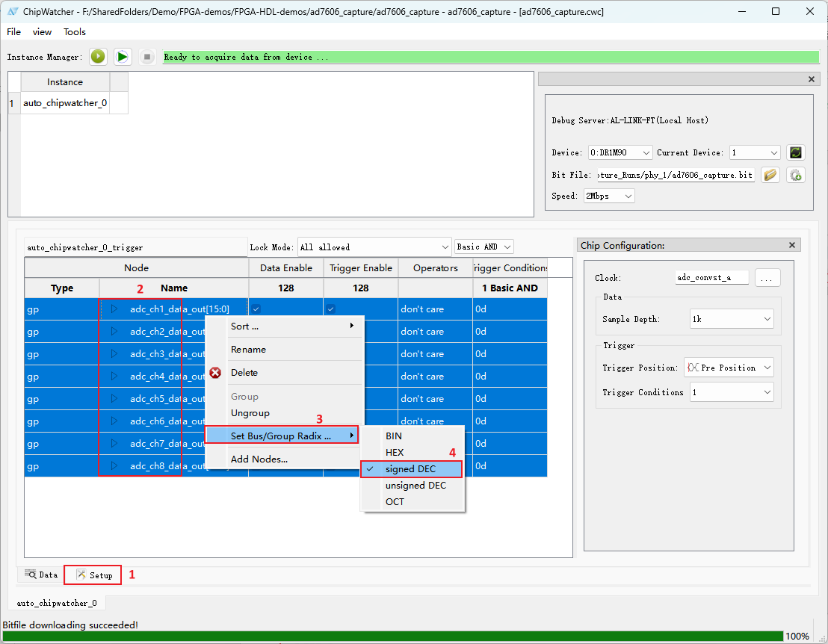Choose Delete from the context menu
Screen dimensions: 828x644
point(284,373)
